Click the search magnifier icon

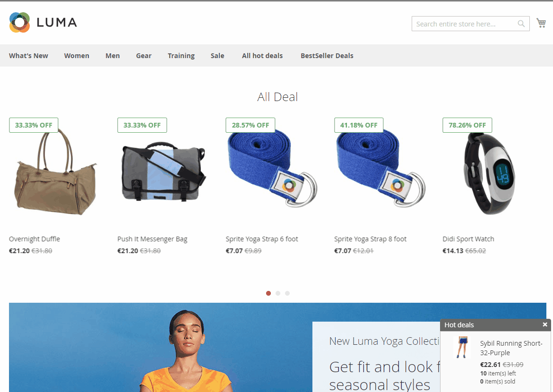tap(521, 24)
